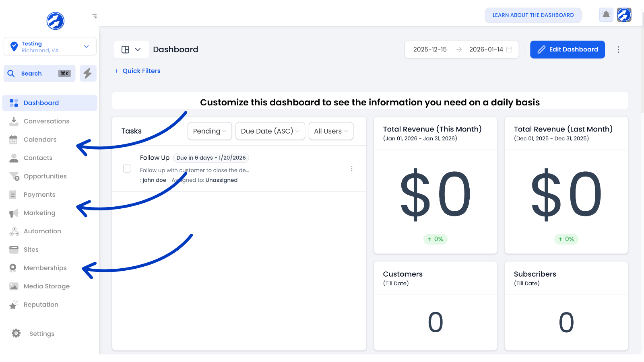Open the dashboard layout selector dropdown

tap(131, 49)
